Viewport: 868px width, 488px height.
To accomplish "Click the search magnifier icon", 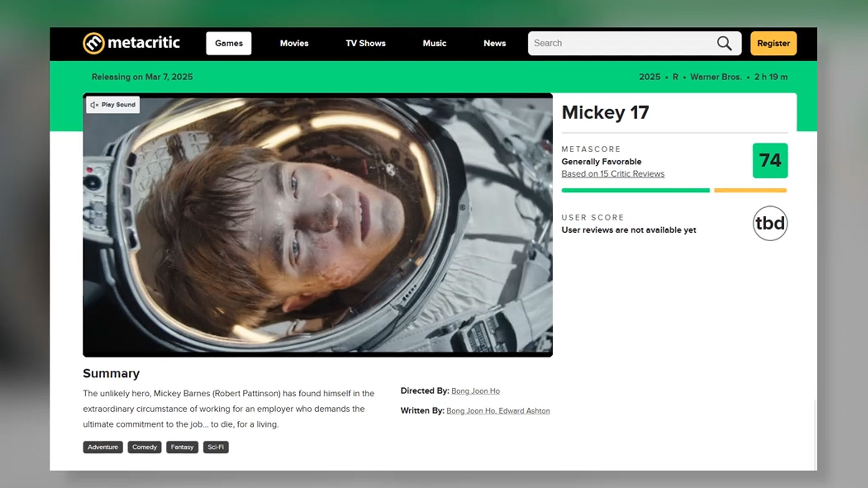I will click(x=724, y=43).
